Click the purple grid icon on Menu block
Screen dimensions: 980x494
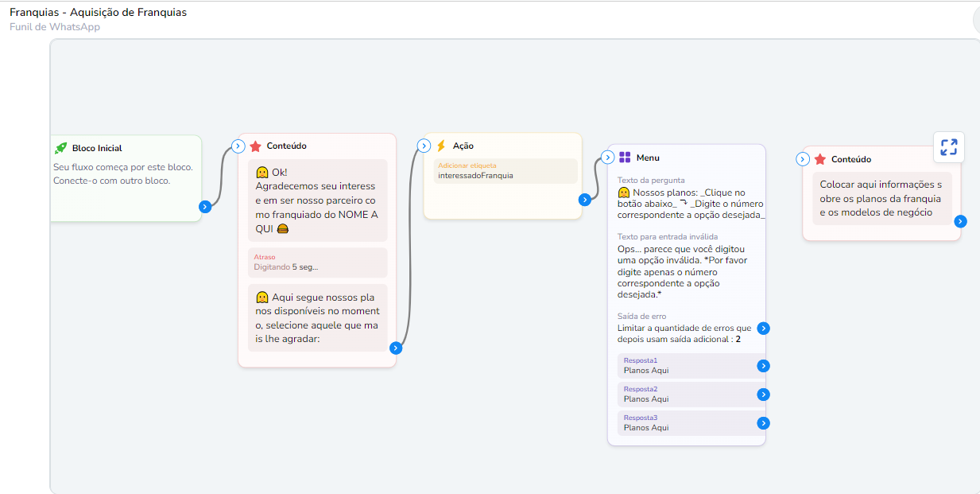[625, 158]
